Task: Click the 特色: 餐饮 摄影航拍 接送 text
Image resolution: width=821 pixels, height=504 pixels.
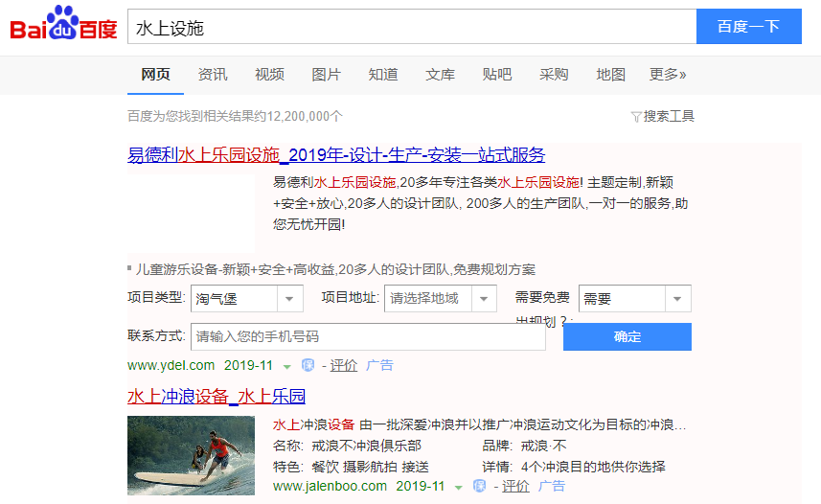Action: click(351, 467)
